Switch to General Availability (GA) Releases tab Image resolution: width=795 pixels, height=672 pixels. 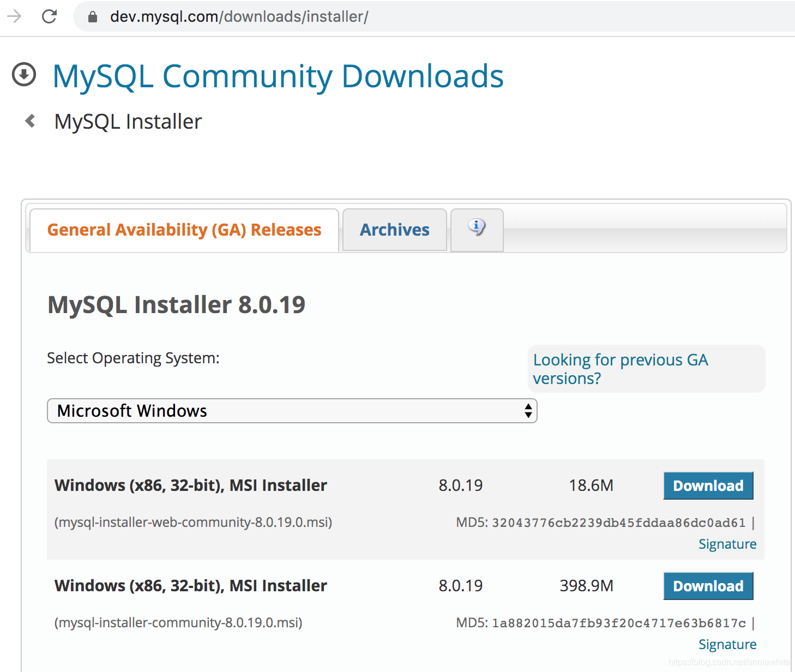184,230
